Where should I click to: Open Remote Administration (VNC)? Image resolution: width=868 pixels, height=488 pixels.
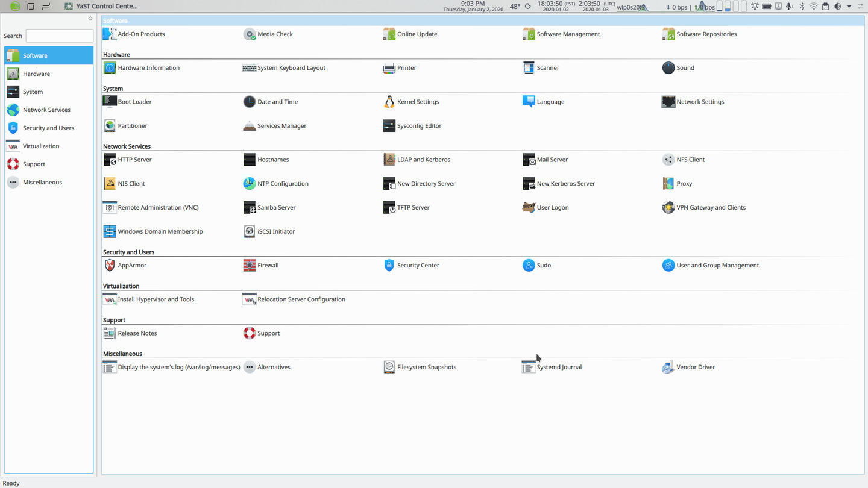151,208
